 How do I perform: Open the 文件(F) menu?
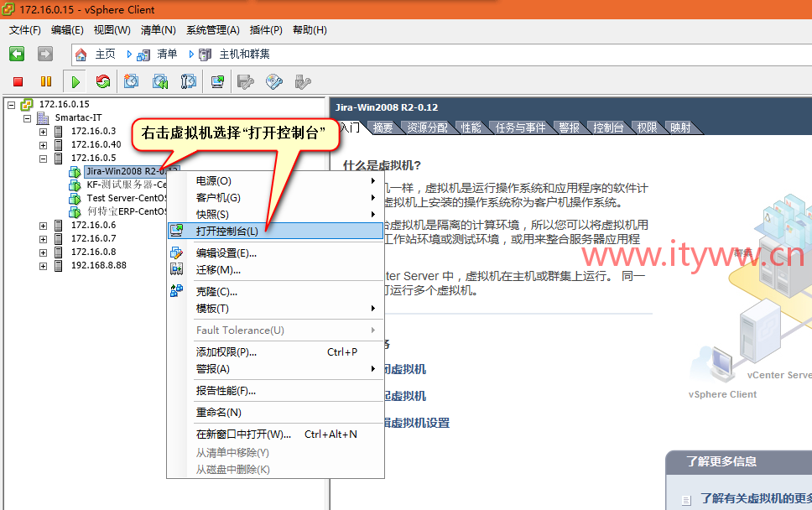pos(25,30)
